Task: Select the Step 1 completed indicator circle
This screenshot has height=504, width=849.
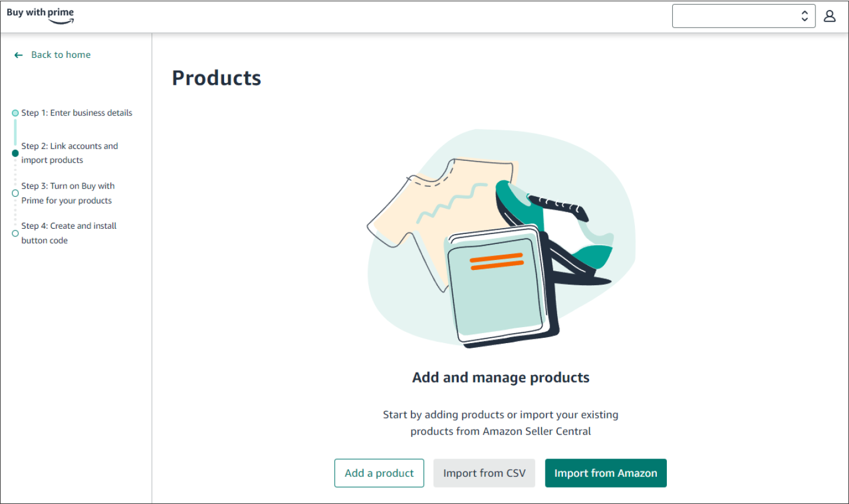Action: coord(14,113)
